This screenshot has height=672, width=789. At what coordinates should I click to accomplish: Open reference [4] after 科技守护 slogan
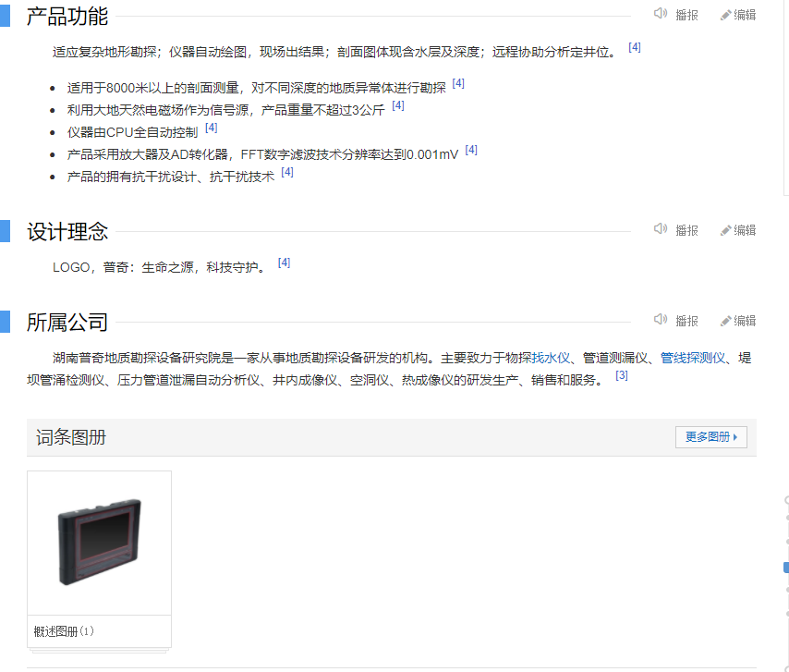(x=285, y=263)
